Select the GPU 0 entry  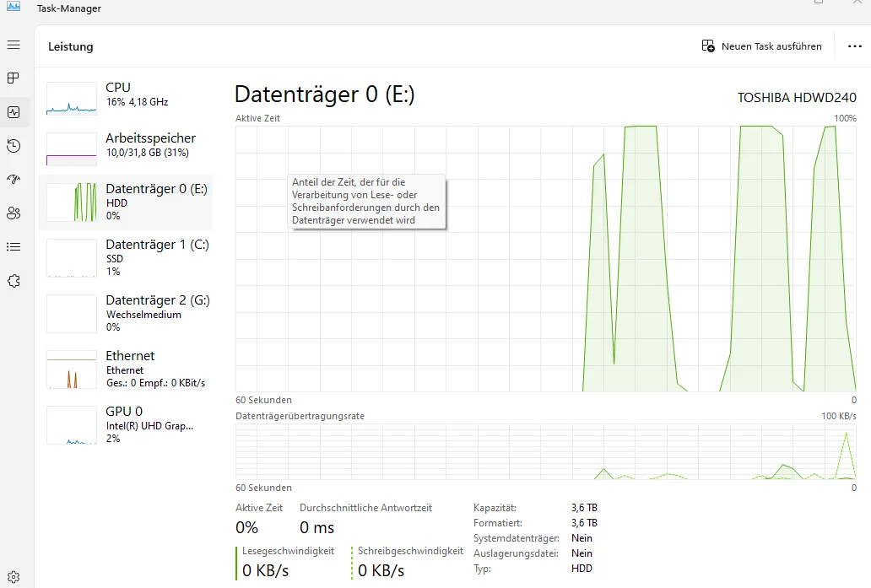coord(126,424)
